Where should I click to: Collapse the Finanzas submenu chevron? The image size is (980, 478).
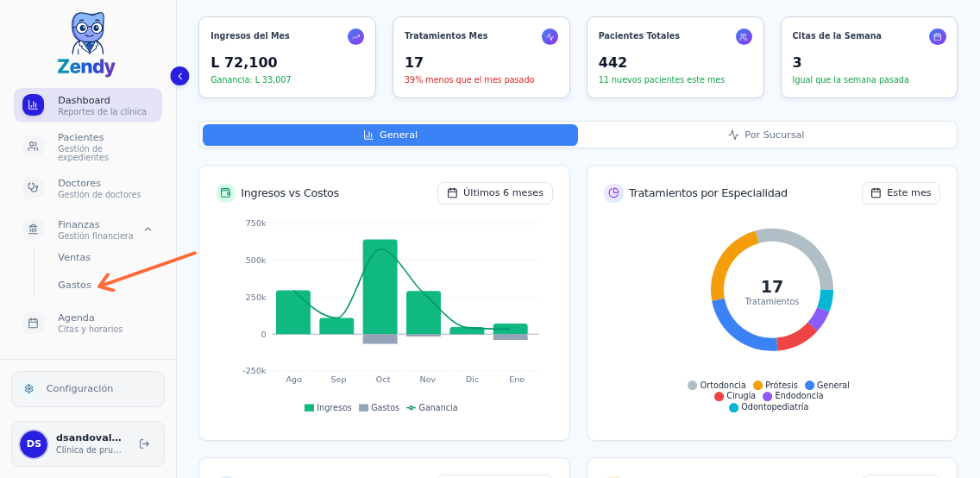click(x=148, y=229)
